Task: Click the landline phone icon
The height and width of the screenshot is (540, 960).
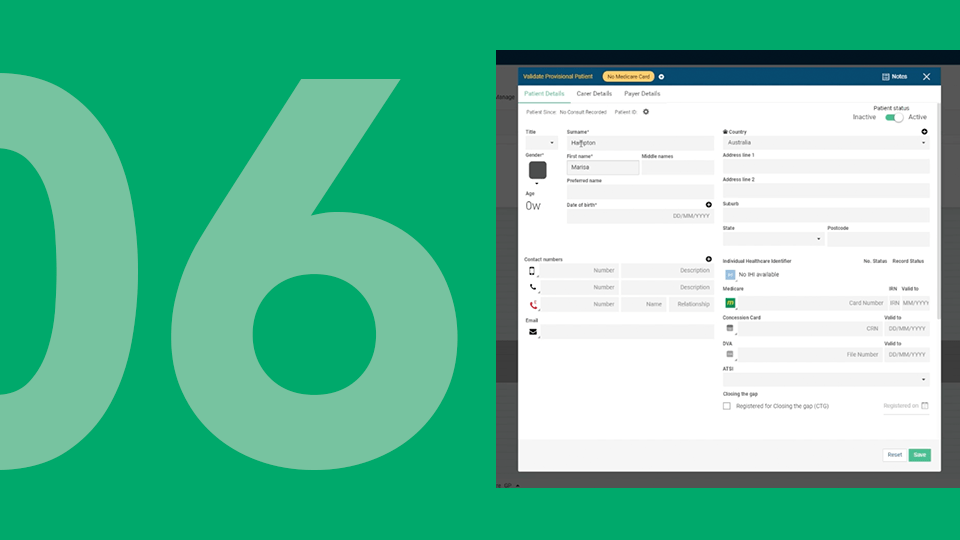Action: pos(533,287)
